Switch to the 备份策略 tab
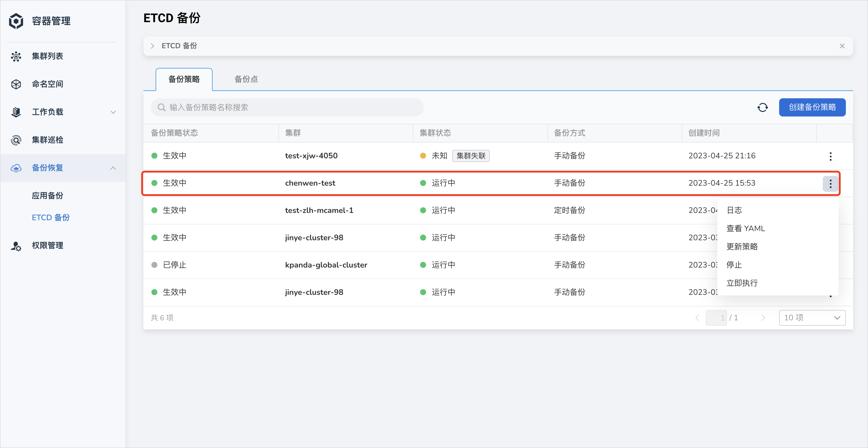This screenshot has height=448, width=868. click(x=184, y=79)
